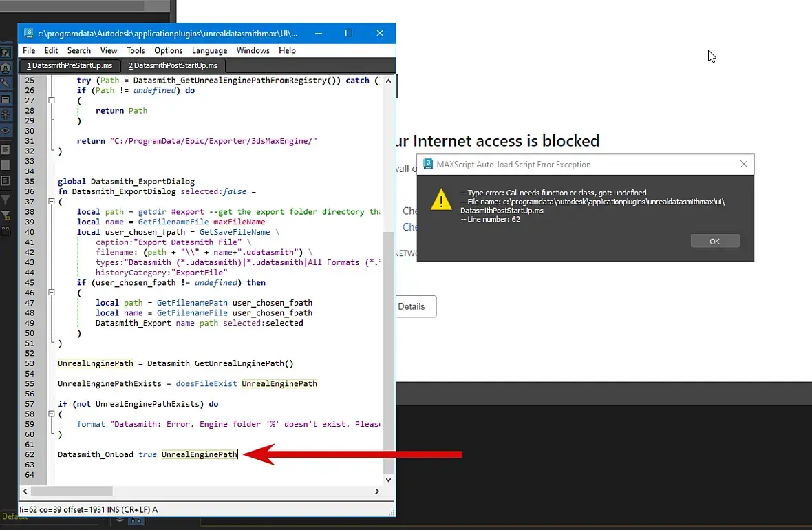Screen dimensions: 812x530
Task: Click the vertical scrollbar down arrow
Action: click(388, 480)
